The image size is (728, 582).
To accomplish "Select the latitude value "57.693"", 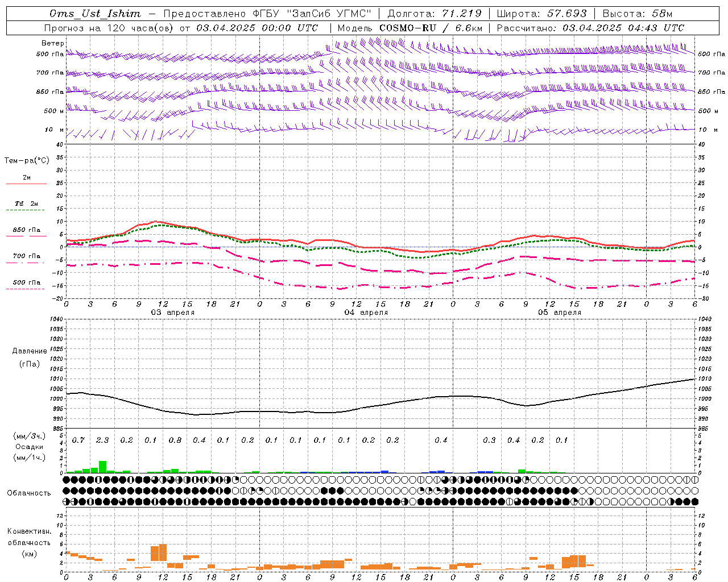I will tap(566, 14).
